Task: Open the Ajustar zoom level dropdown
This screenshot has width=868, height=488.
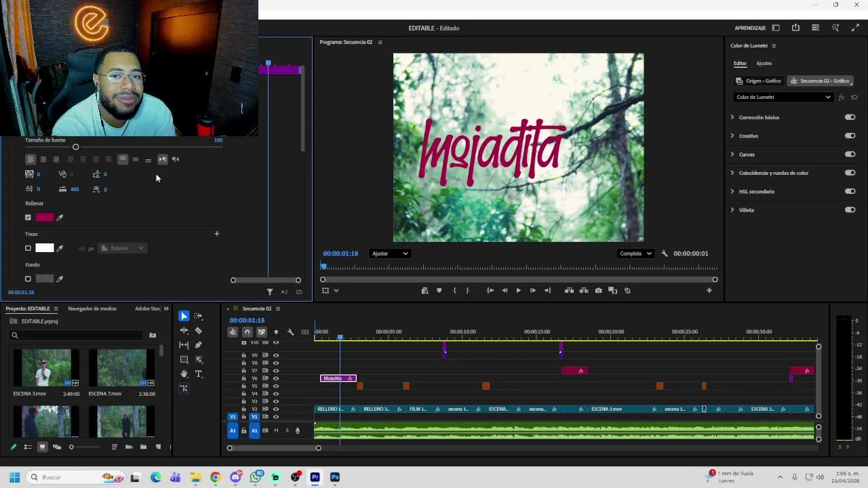Action: (x=390, y=253)
